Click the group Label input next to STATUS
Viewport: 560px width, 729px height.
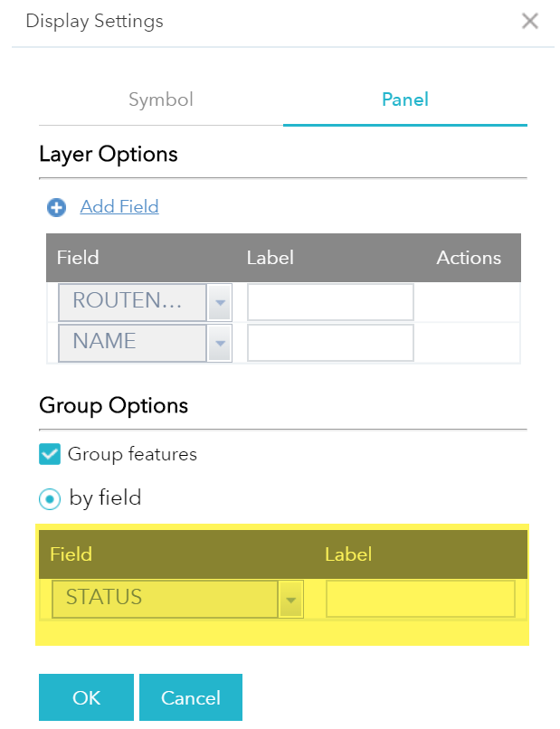pos(420,599)
